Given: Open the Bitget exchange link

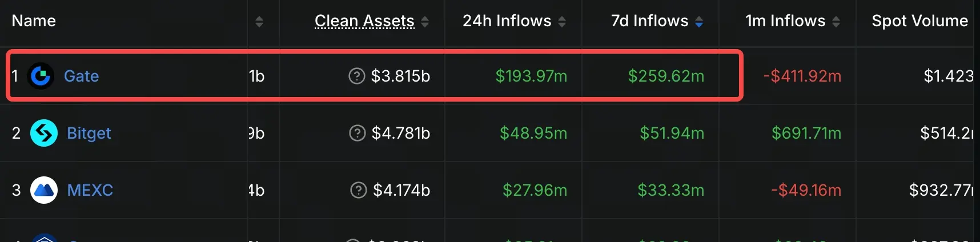Looking at the screenshot, I should [x=89, y=133].
